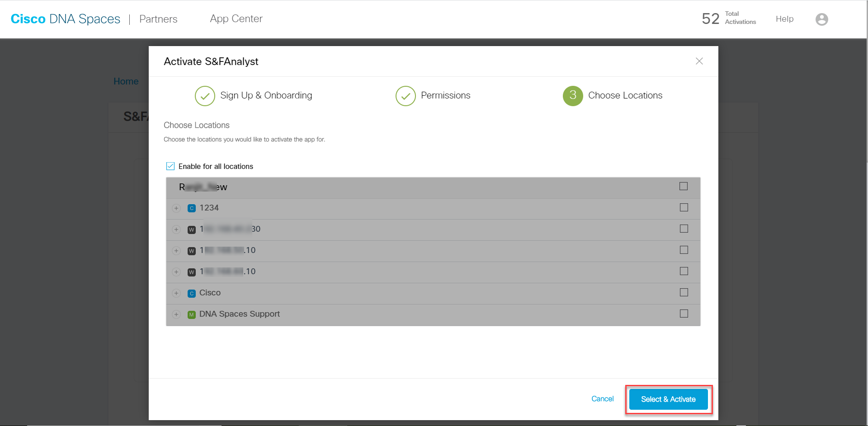
Task: Click the Sign Up & Onboarding step label
Action: pyautogui.click(x=266, y=95)
